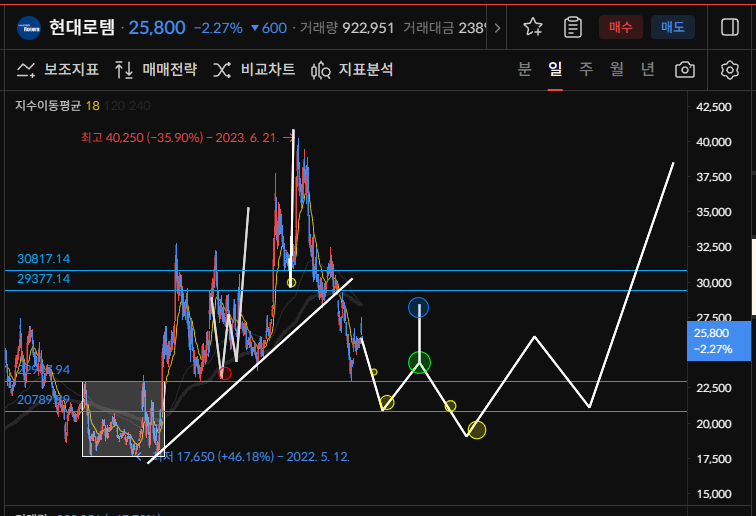
Task: Open 보조지표 indicators menu
Action: click(x=57, y=70)
